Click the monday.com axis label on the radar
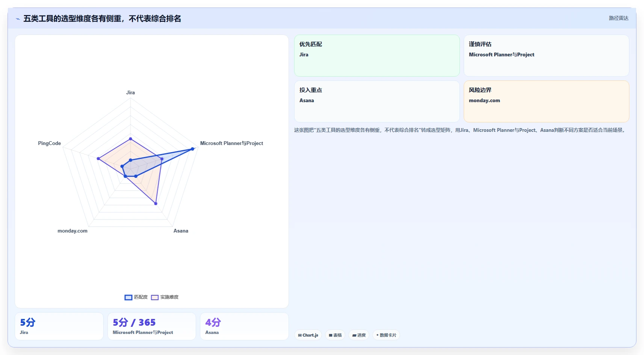644x355 pixels. click(x=73, y=231)
